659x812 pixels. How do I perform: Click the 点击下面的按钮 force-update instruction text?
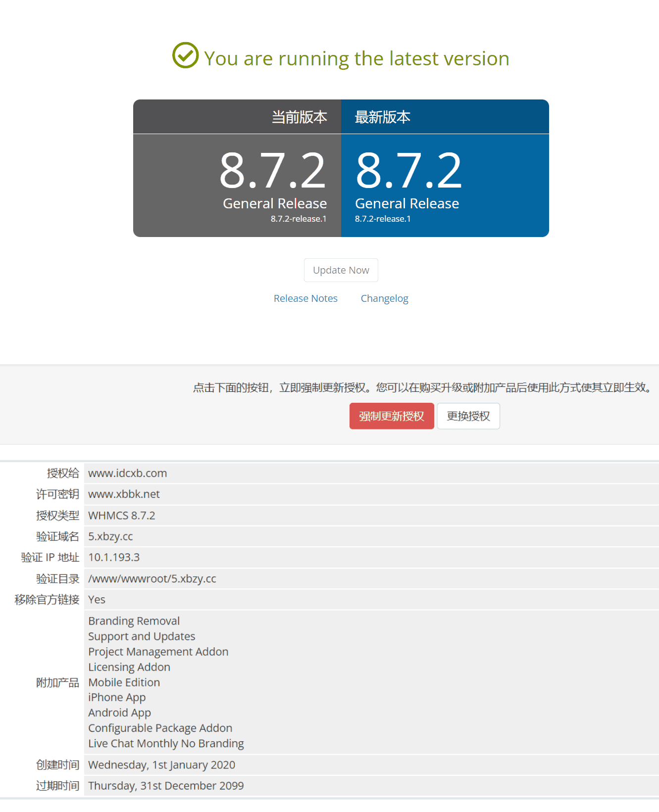coord(422,387)
